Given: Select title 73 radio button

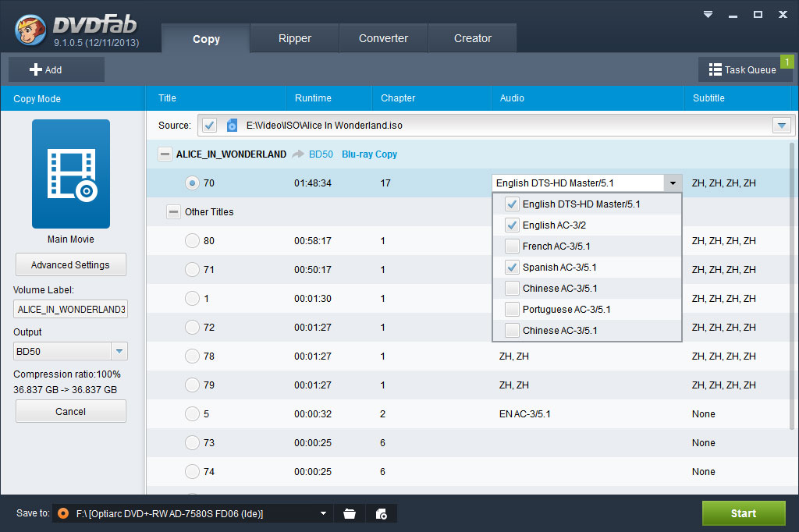Looking at the screenshot, I should pos(192,443).
